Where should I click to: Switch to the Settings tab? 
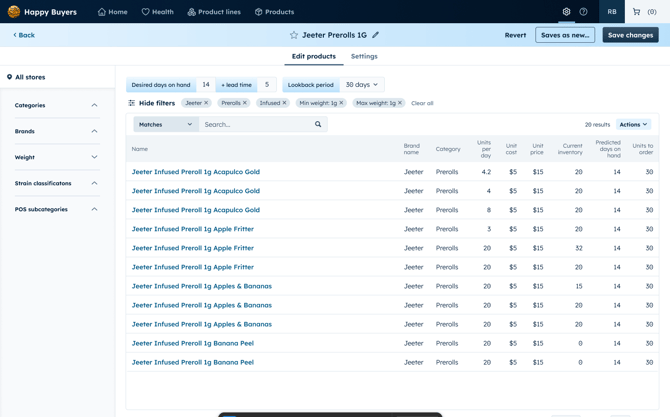(364, 57)
